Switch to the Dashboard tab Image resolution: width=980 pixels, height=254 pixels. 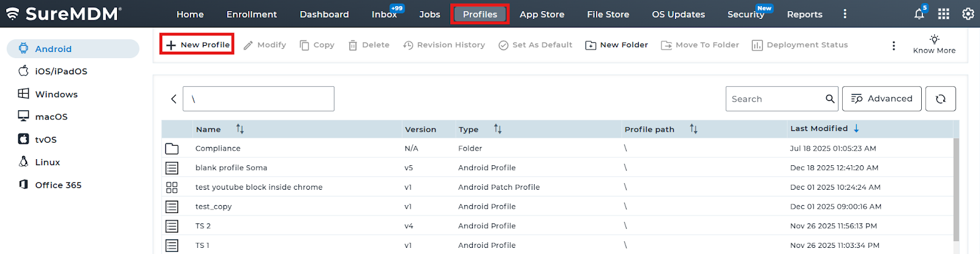click(324, 14)
